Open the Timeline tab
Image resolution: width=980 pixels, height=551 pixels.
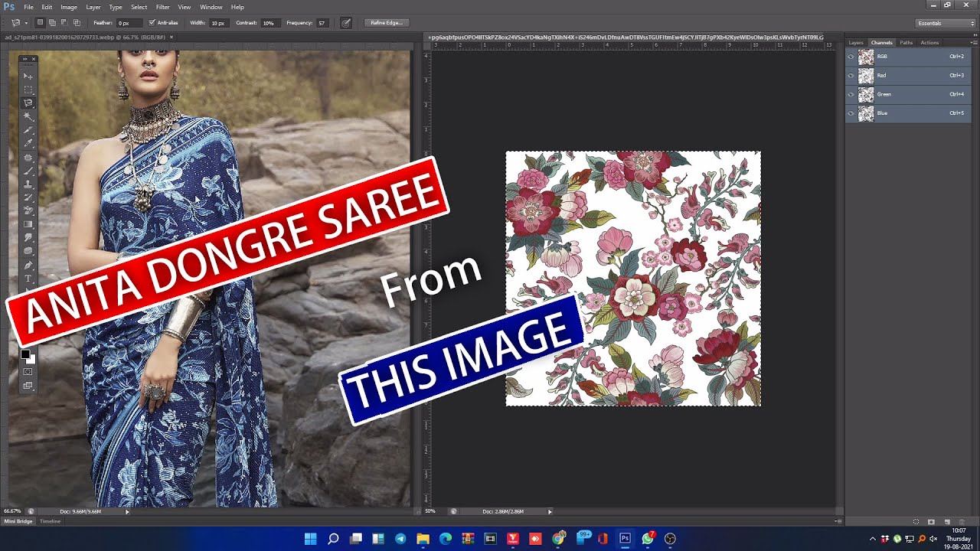click(50, 521)
